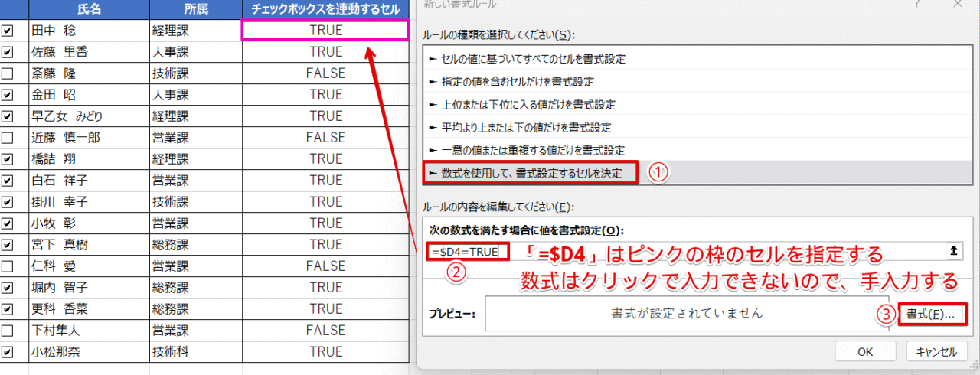980x375 pixels.
Task: Select the FALSE cell in 下村隼人 row
Action: pos(325,331)
